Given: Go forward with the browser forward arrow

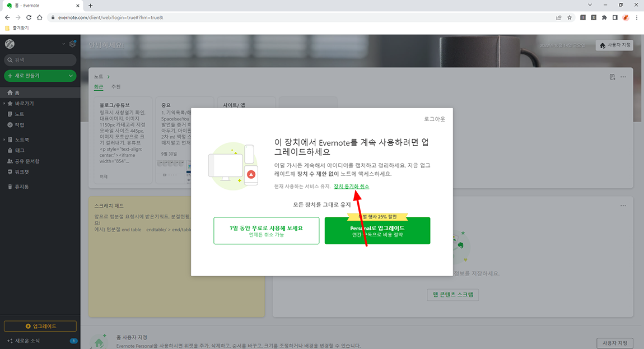Looking at the screenshot, I should coord(18,18).
